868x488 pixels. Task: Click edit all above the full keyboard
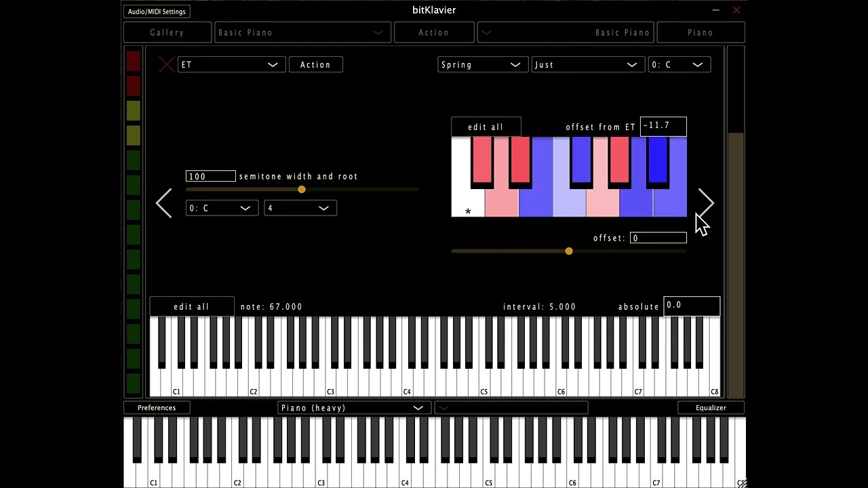point(191,306)
